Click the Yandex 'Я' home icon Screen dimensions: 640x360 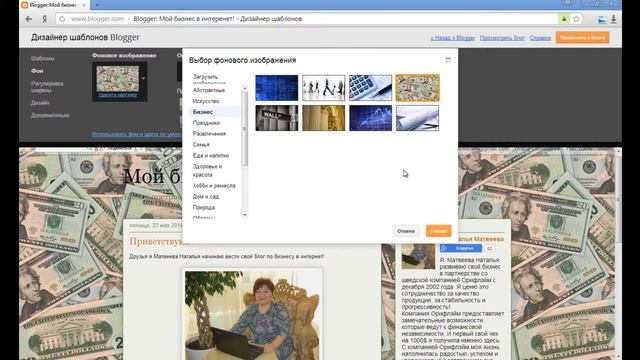[44, 19]
